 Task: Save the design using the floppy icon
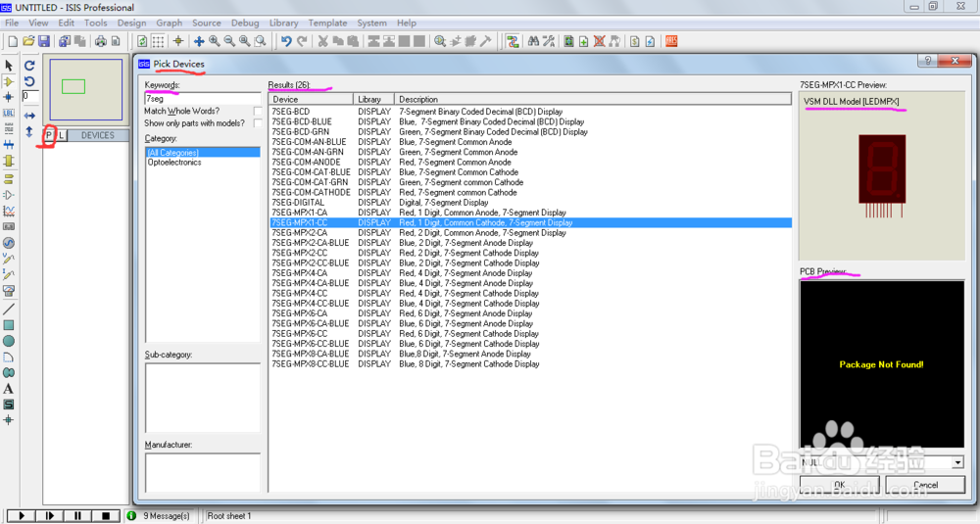(x=44, y=42)
